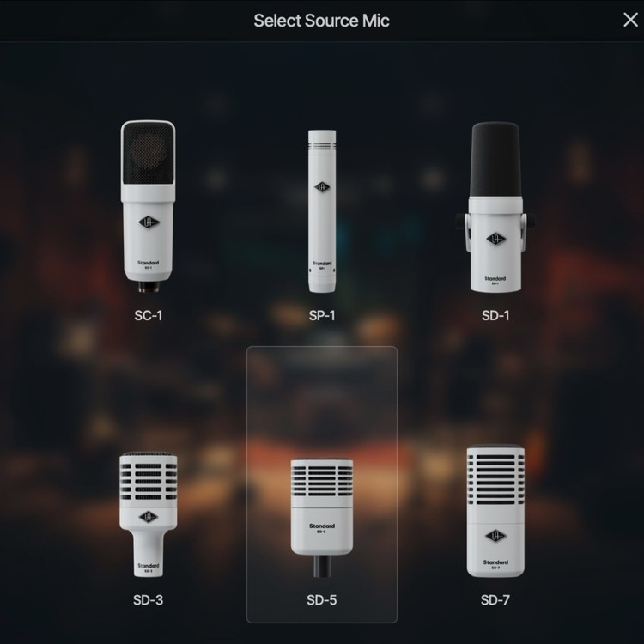The height and width of the screenshot is (644, 644).
Task: Choose the slim SP-1 pencil microphone
Action: (322, 211)
